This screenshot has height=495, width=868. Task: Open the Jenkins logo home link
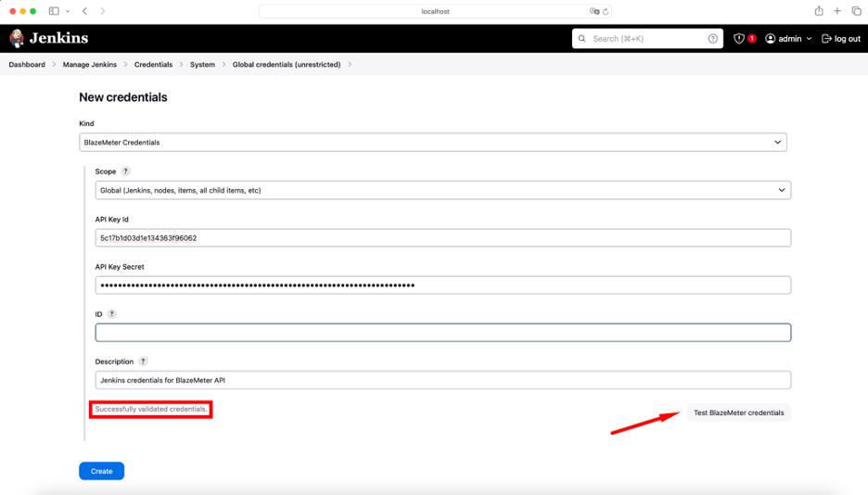(49, 38)
